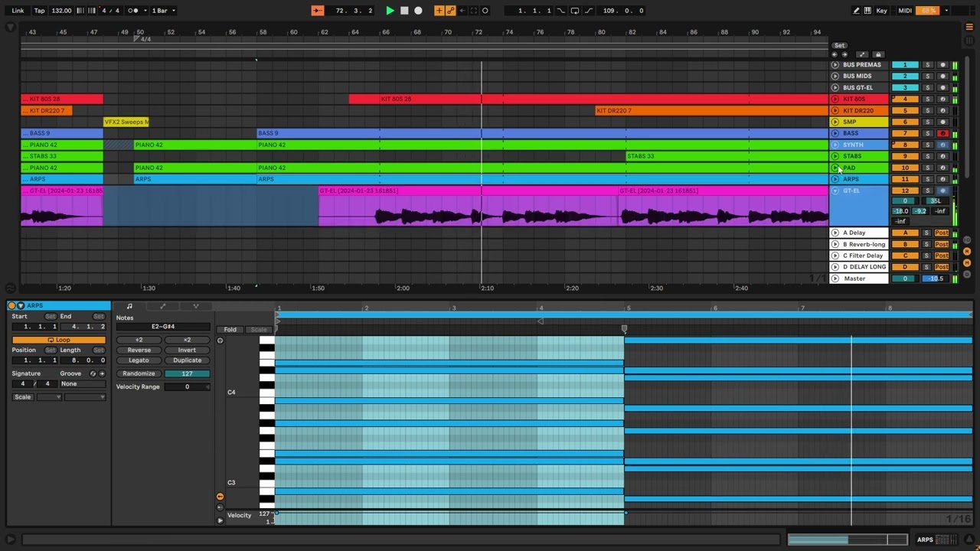
Task: Click the Invert notes button
Action: tap(187, 350)
